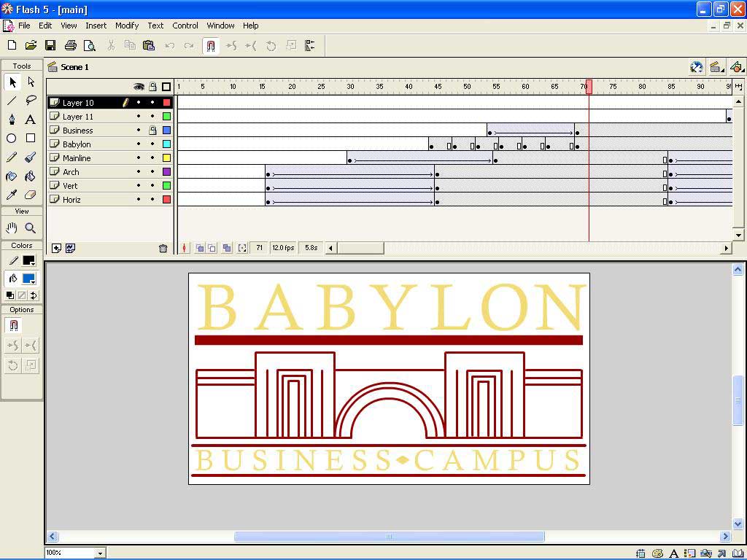The width and height of the screenshot is (747, 560).
Task: Click the Delete Layer trash icon
Action: tap(163, 248)
